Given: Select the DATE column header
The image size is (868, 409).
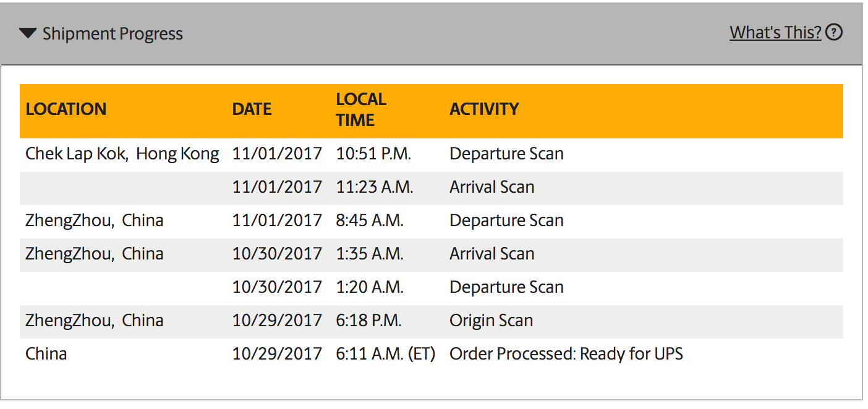Looking at the screenshot, I should click(252, 109).
